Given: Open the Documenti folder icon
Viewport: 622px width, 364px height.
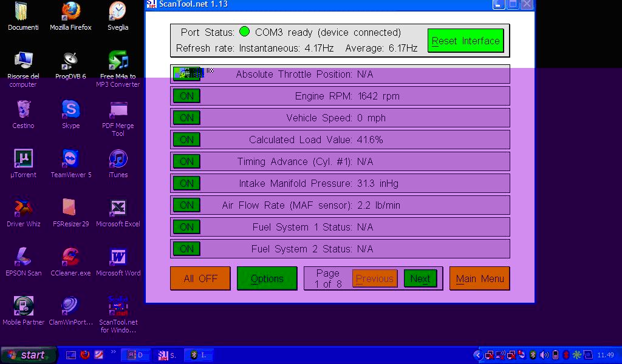Looking at the screenshot, I should [x=23, y=16].
